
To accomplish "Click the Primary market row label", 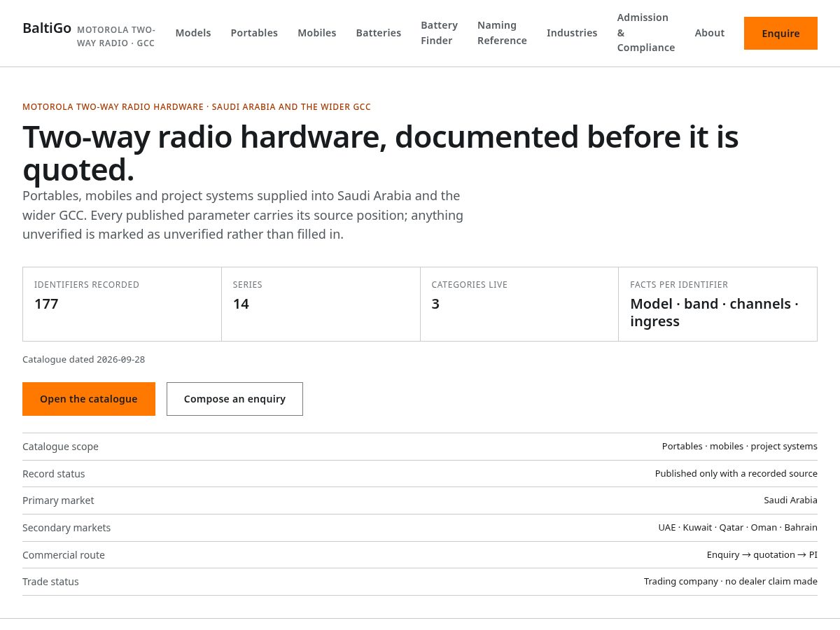I will tap(58, 500).
